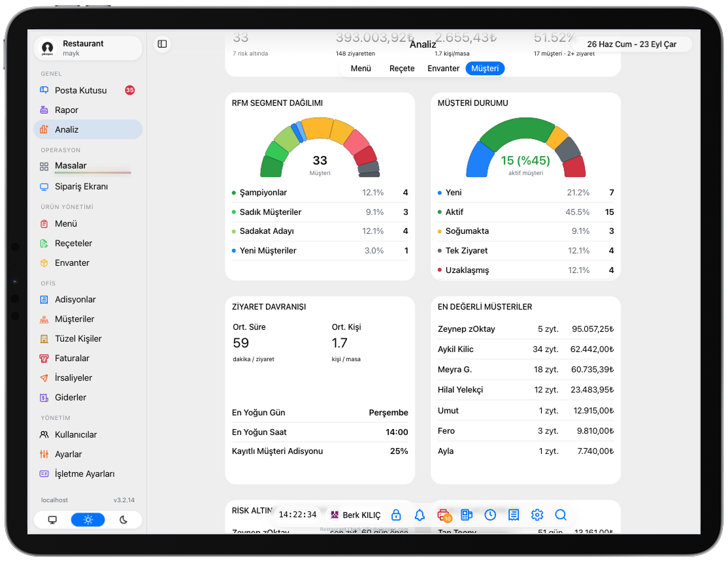Screen dimensions: 728x563
Task: Open the Envanter box icon
Action: 44,263
